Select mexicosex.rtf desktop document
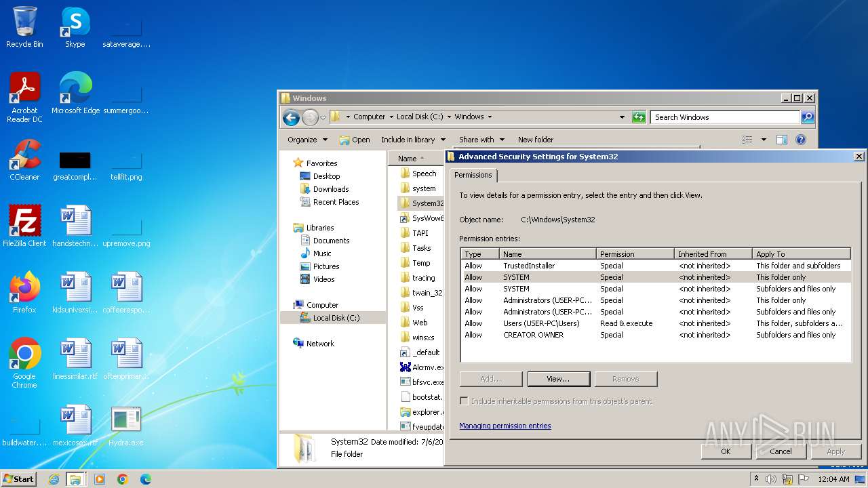This screenshot has width=868, height=488. pyautogui.click(x=75, y=426)
